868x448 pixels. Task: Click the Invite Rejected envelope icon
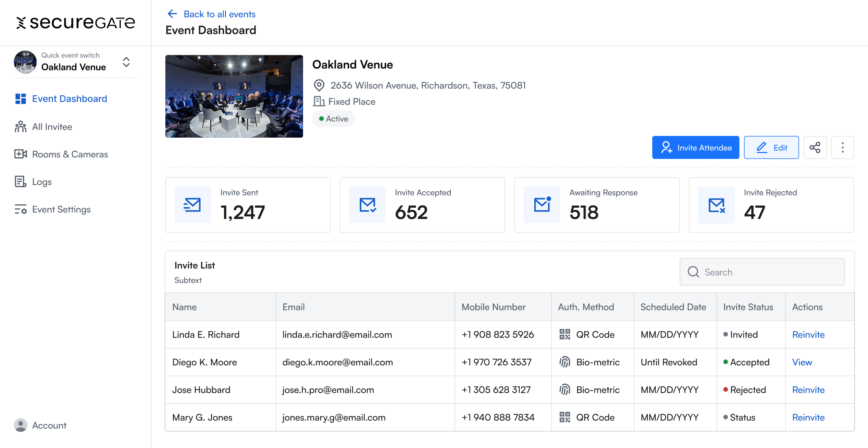(716, 205)
